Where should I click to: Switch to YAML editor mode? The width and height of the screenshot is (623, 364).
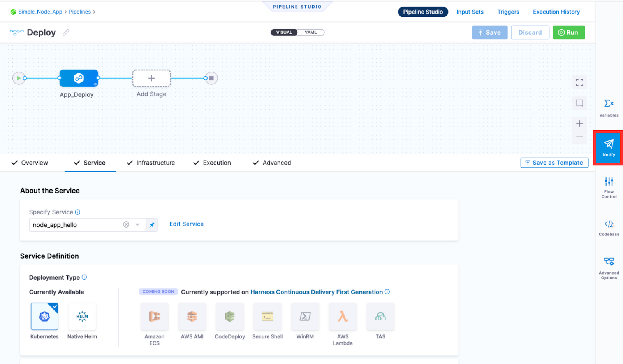pos(311,32)
